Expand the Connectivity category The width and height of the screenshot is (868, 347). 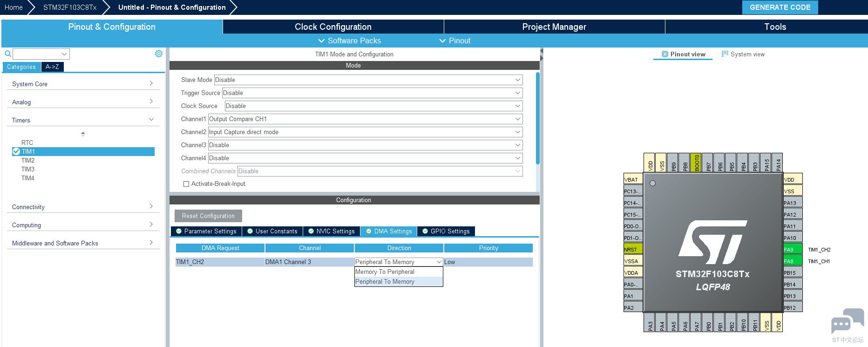point(83,207)
